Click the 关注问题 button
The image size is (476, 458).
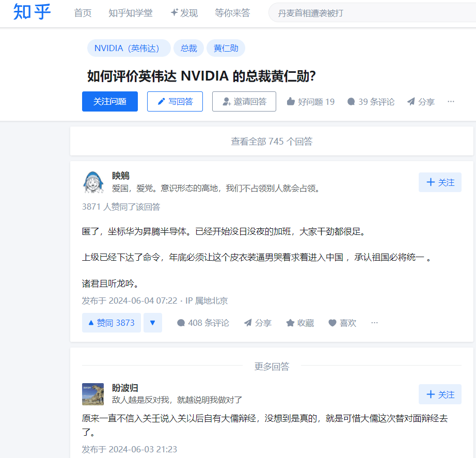[110, 101]
